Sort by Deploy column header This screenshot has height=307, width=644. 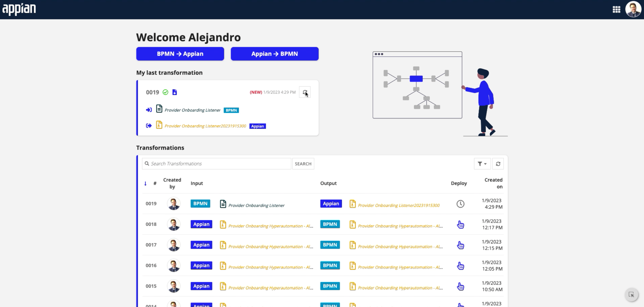pos(459,183)
